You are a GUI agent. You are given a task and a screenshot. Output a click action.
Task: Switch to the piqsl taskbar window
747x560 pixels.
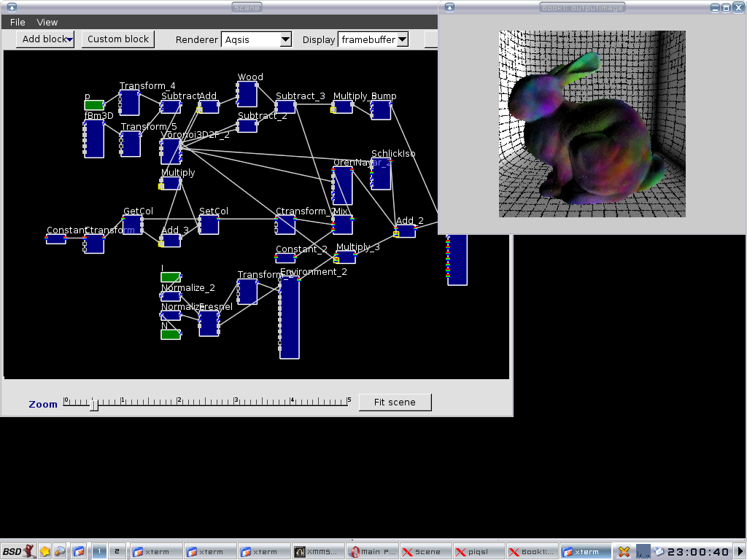(478, 552)
